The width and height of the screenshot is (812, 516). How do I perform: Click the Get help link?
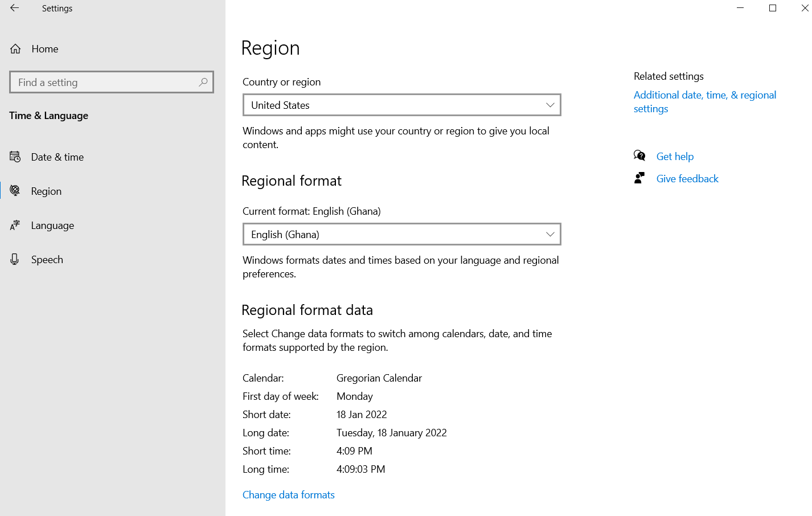(675, 157)
